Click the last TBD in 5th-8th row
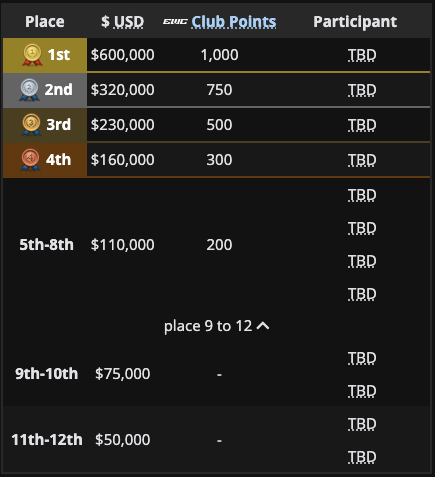 coord(362,294)
